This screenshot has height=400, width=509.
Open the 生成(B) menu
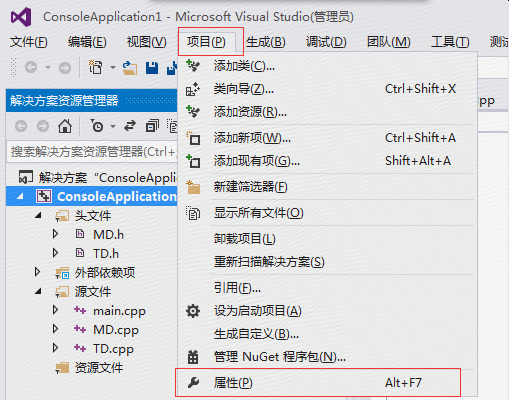click(266, 42)
